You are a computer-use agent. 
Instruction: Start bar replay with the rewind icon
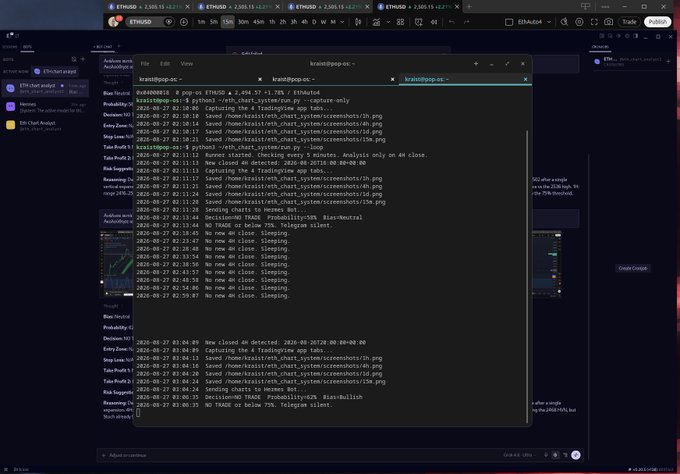[x=434, y=22]
